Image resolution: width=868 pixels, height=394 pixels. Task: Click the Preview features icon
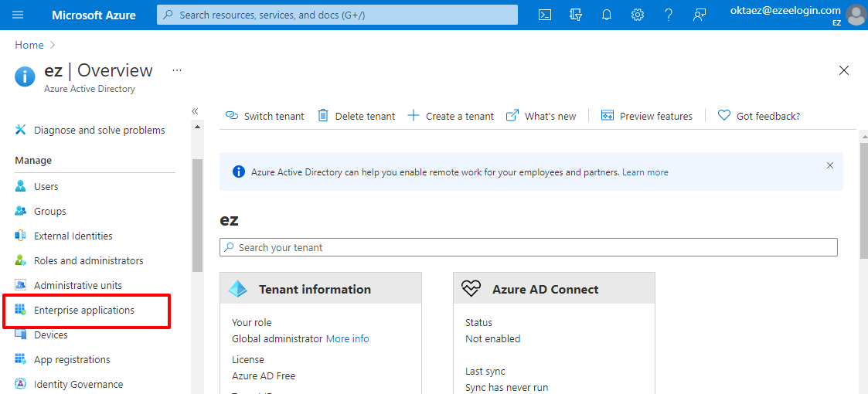[608, 116]
